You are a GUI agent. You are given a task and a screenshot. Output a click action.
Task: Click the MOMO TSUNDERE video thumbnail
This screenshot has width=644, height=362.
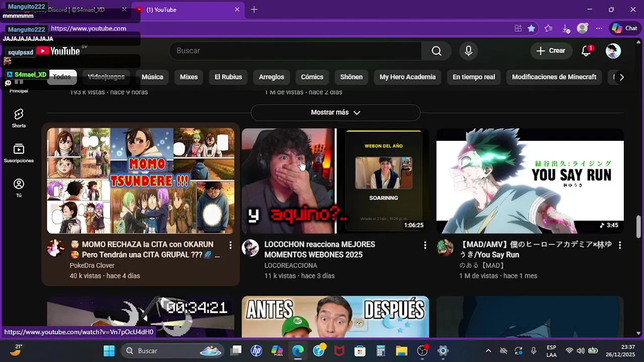tap(140, 181)
